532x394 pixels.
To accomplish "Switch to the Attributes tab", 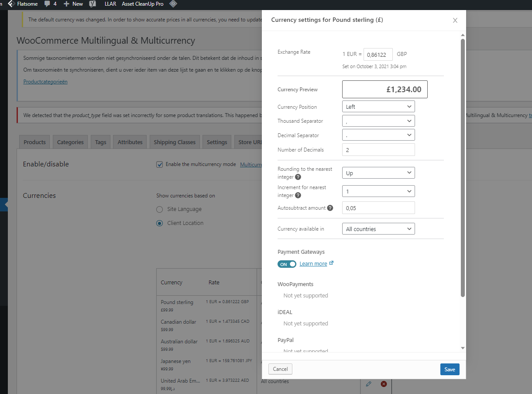I will (x=130, y=142).
